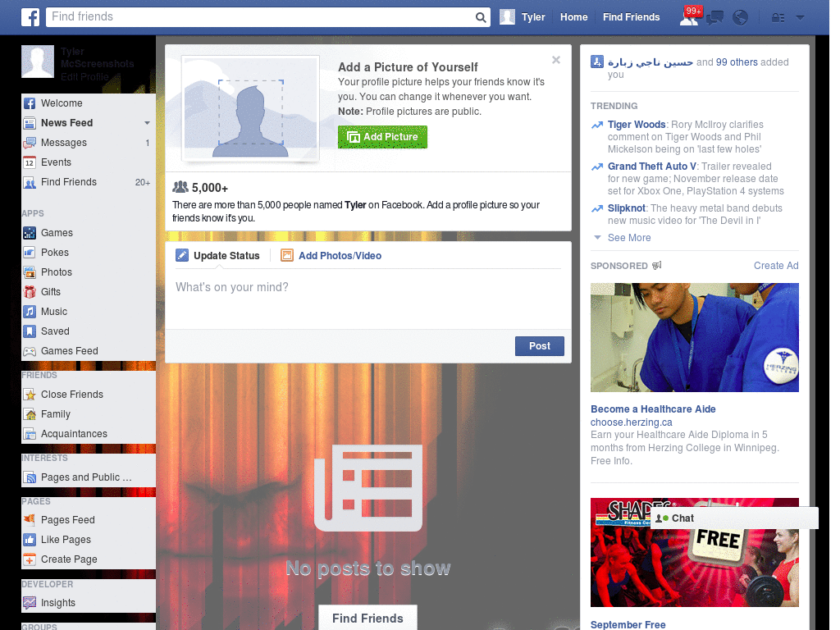This screenshot has height=630, width=840.
Task: Click the Facebook logo icon
Action: pyautogui.click(x=30, y=17)
